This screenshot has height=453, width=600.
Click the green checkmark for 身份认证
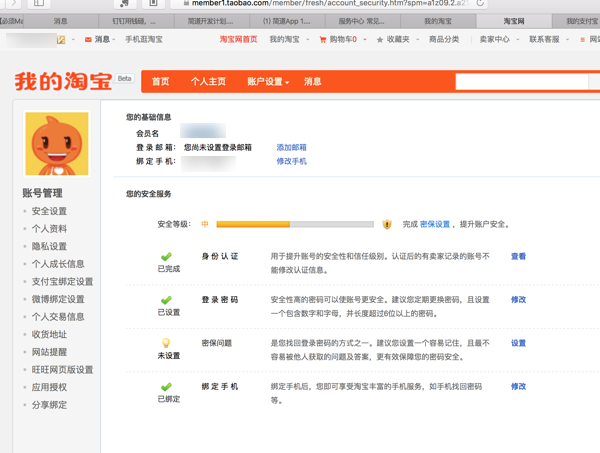point(166,256)
